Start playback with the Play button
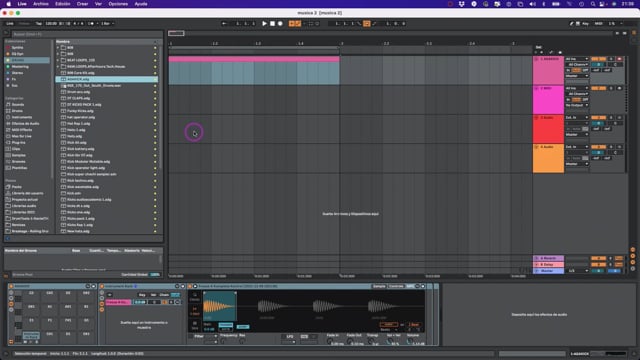The image size is (640, 360). click(264, 24)
